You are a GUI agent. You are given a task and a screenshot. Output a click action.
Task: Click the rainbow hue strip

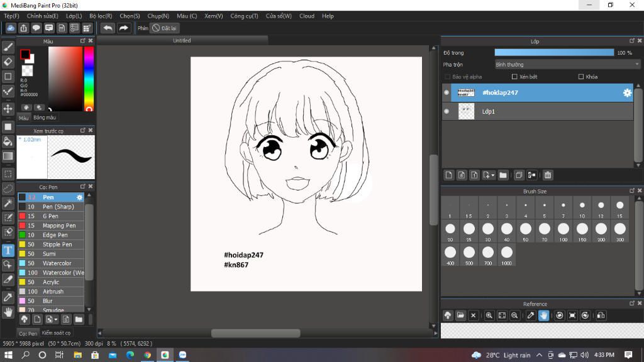tap(89, 79)
